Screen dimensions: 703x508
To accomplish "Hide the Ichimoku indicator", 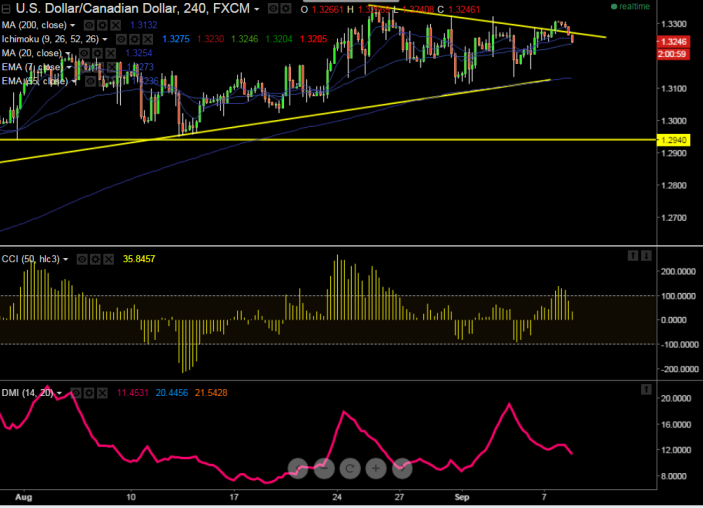I will click(121, 39).
